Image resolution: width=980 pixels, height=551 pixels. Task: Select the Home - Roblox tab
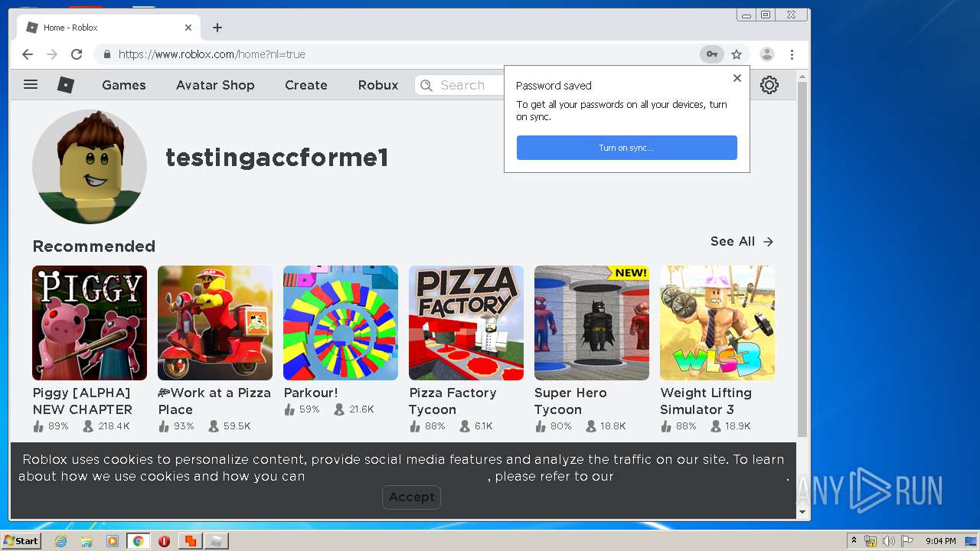[x=107, y=28]
